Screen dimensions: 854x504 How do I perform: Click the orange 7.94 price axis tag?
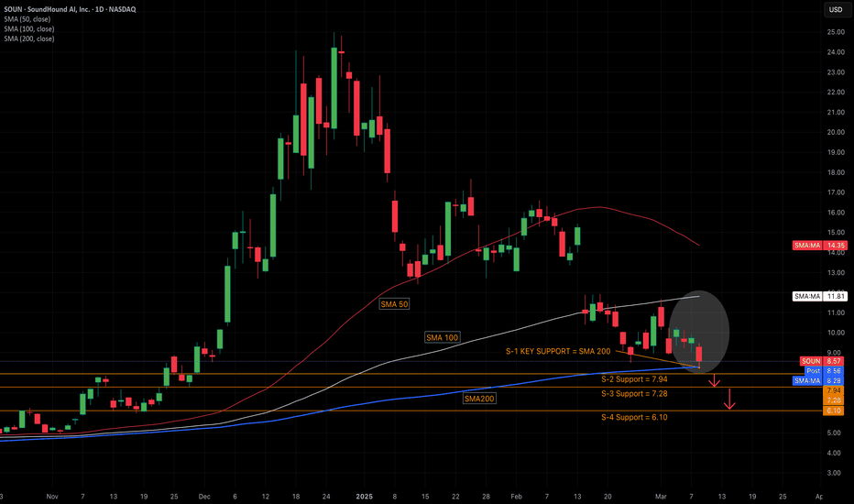834,390
